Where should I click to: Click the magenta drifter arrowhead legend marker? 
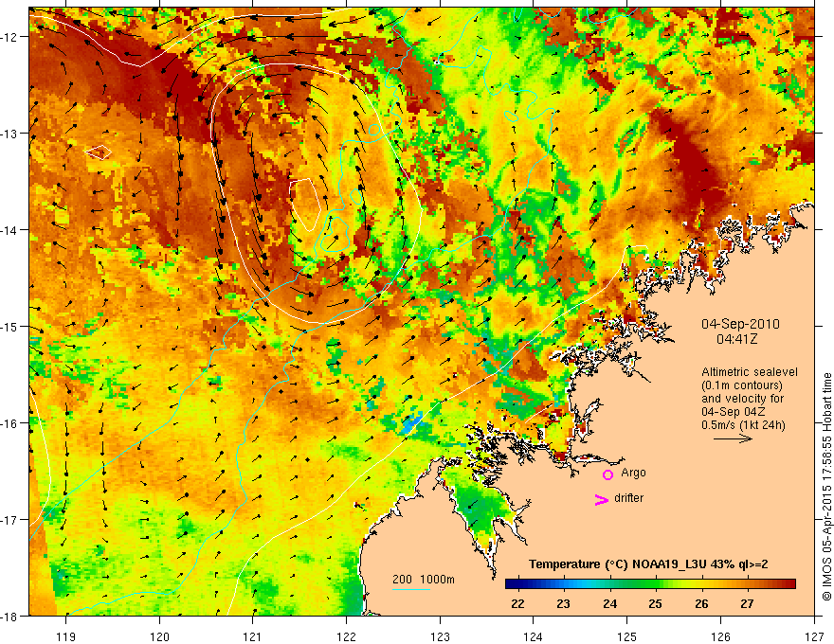pyautogui.click(x=602, y=499)
